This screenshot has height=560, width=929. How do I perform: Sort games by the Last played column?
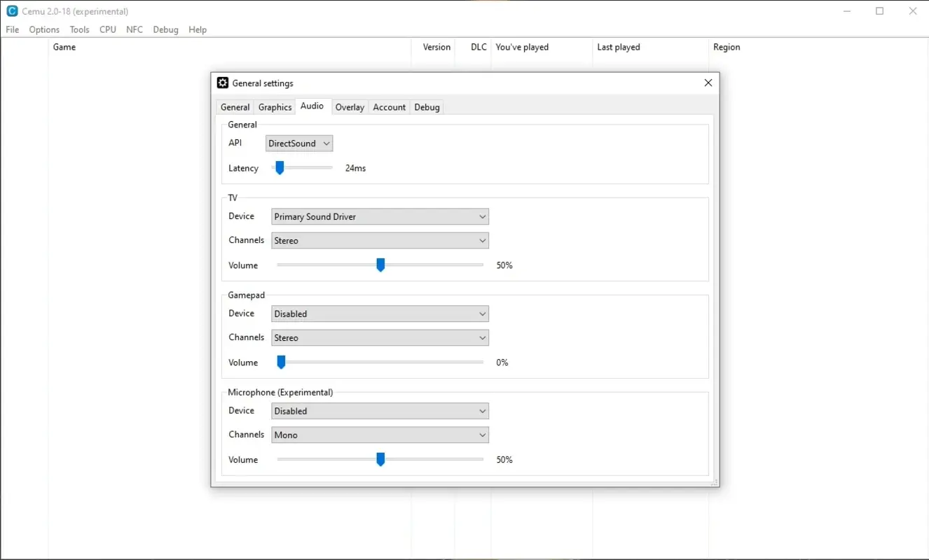tap(618, 47)
